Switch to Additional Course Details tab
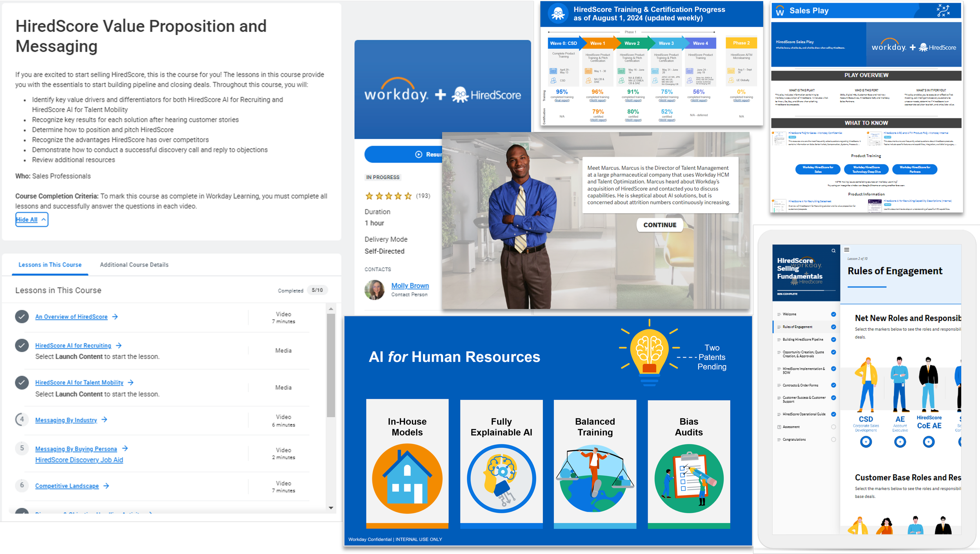Screen dimensions: 980x554 [134, 265]
